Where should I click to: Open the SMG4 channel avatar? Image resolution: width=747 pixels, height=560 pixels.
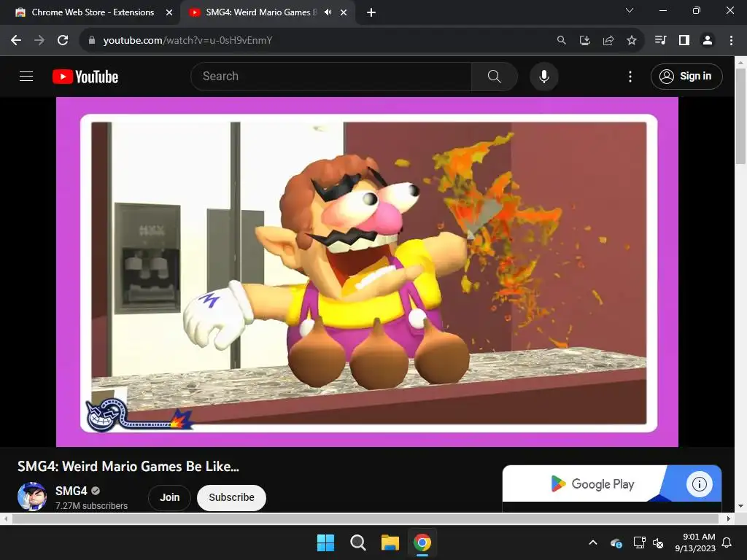32,496
